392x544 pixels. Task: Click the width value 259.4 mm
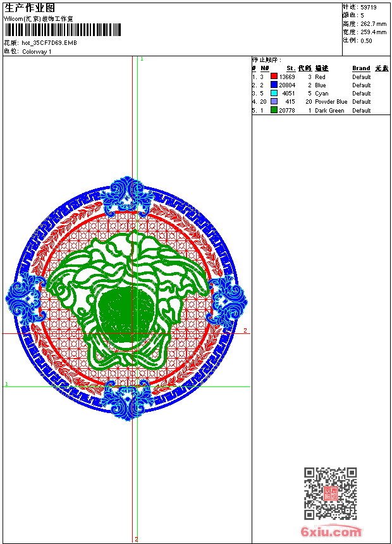coord(373,32)
